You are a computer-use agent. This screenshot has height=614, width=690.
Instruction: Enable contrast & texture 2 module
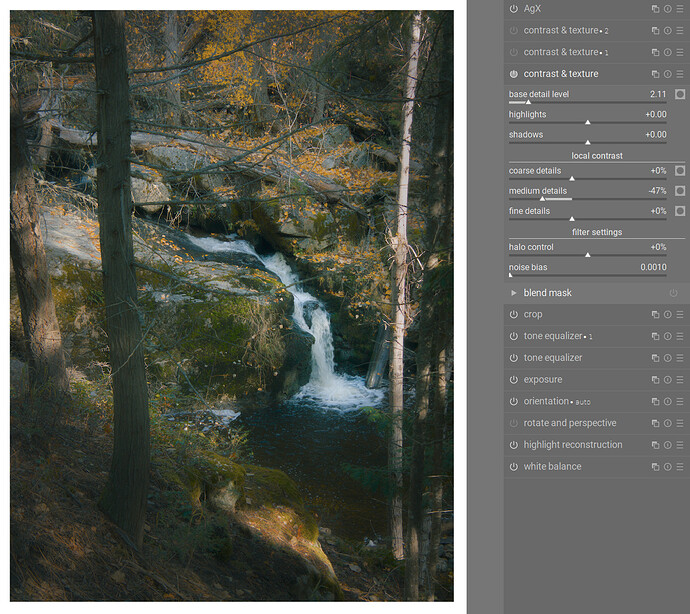514,30
